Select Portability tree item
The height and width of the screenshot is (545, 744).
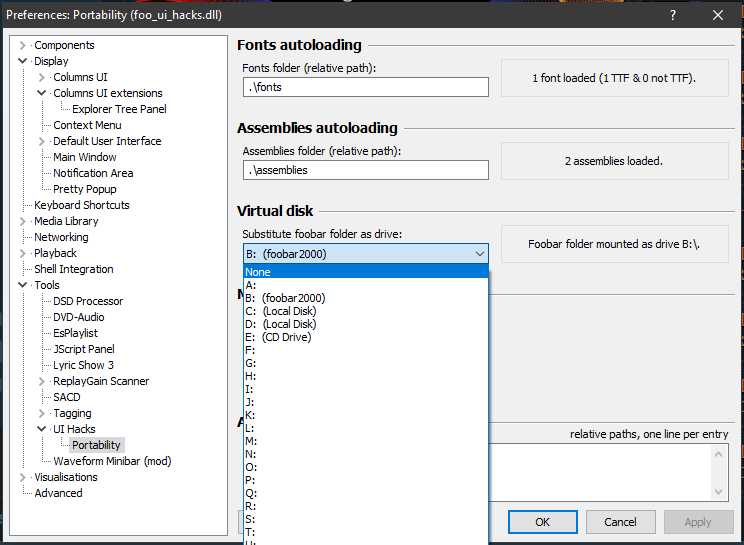click(x=96, y=445)
